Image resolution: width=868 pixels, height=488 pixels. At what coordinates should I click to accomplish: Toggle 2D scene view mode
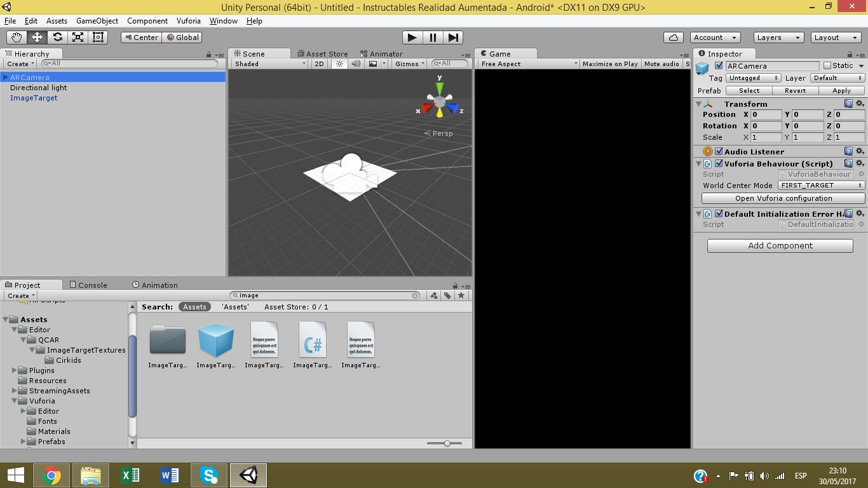point(320,64)
